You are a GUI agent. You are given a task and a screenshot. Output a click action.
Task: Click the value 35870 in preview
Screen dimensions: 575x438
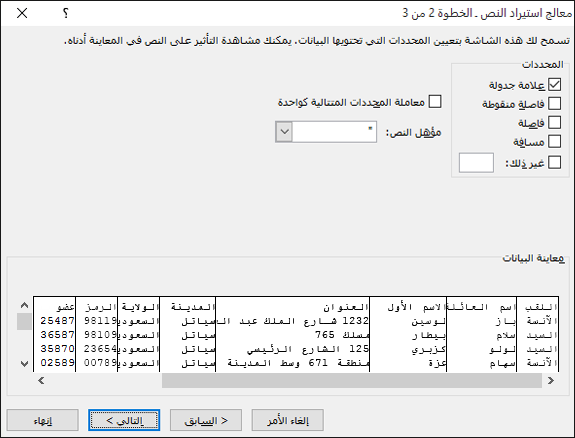click(x=58, y=348)
